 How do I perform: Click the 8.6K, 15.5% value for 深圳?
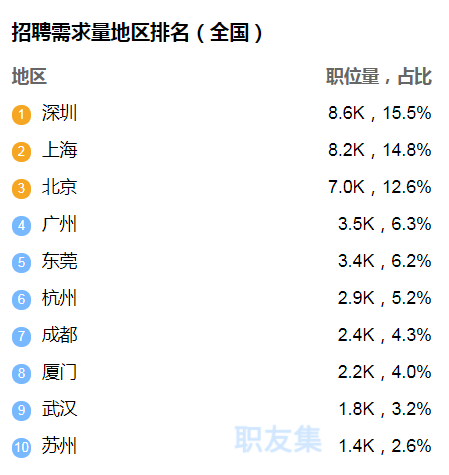tap(380, 113)
